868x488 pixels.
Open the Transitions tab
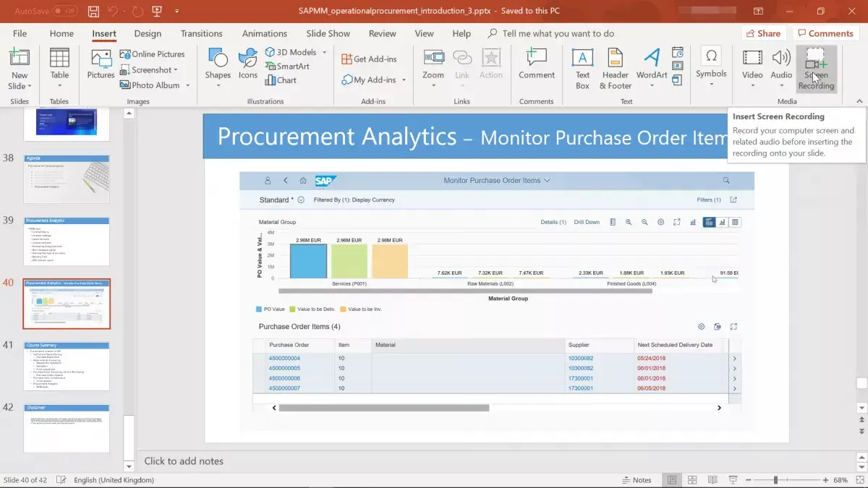pyautogui.click(x=202, y=33)
